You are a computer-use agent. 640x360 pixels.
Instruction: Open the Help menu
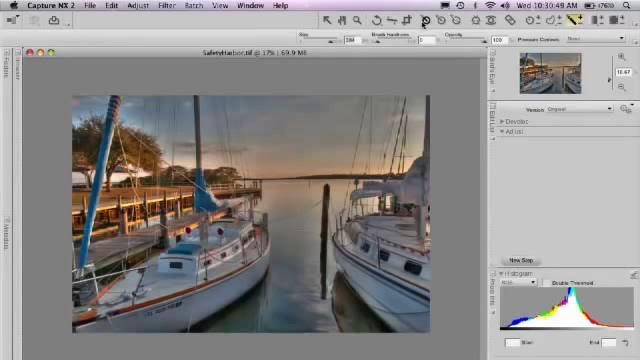pyautogui.click(x=280, y=5)
